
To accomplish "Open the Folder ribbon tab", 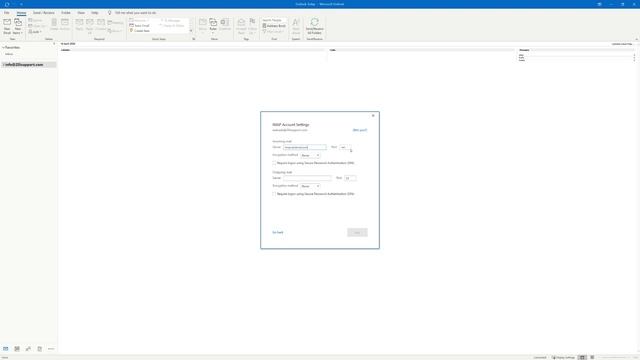I will tap(66, 13).
